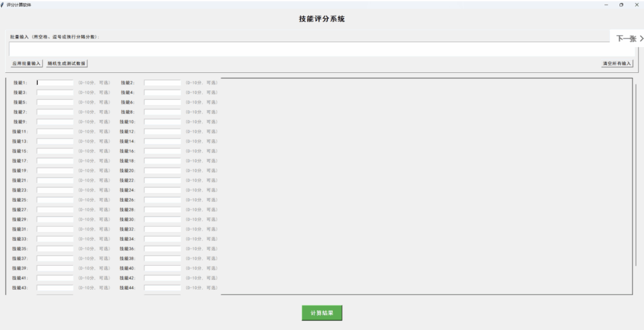Screen dimensions: 644x330
Task: Select the 技能32 score field
Action: click(162, 229)
